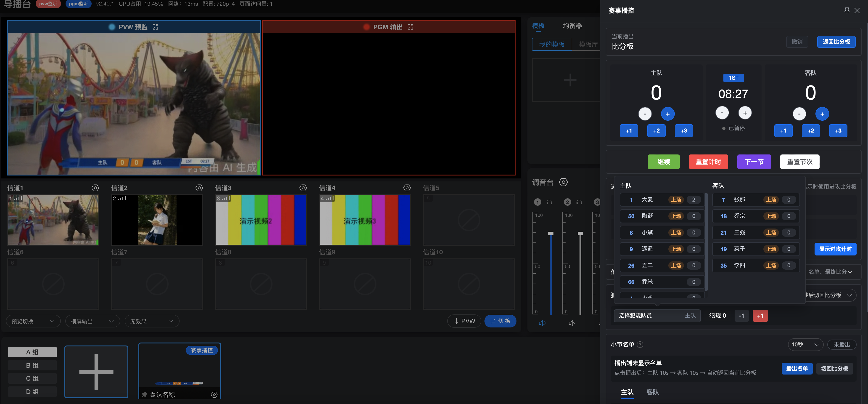Toggle headphone monitoring for audio channel 1
Image resolution: width=868 pixels, height=404 pixels.
tap(549, 202)
